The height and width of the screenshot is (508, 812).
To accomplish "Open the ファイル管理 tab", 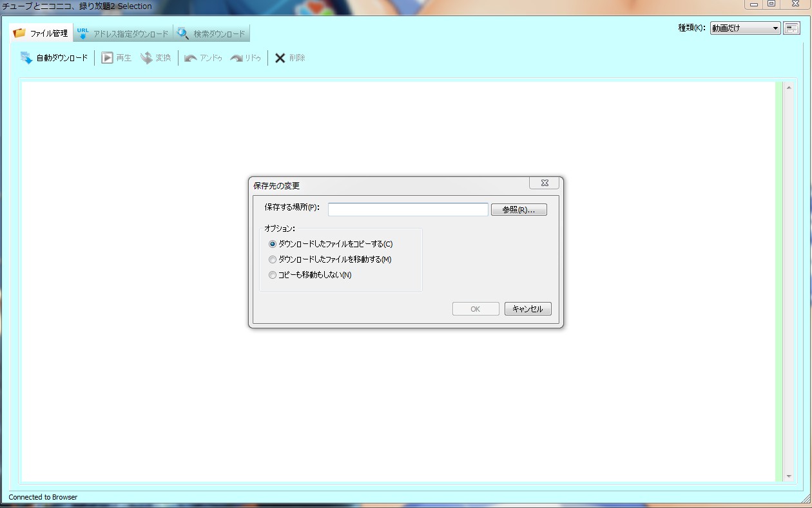I will click(41, 33).
